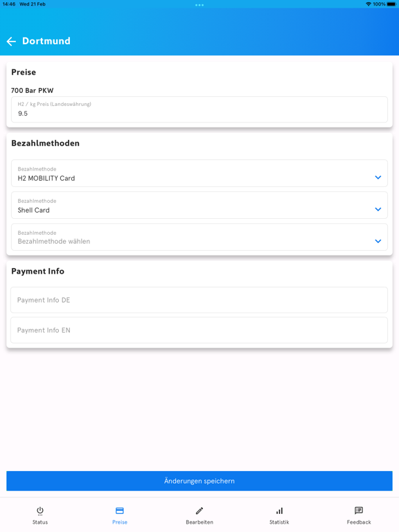Switch to the Feedback tab label
The image size is (399, 532).
click(359, 522)
